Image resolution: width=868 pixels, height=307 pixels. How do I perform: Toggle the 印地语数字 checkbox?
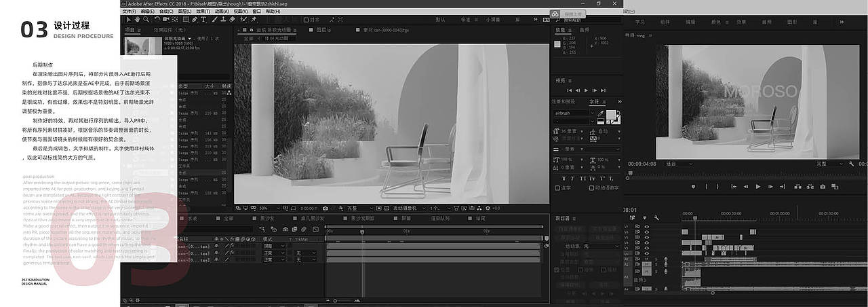(x=592, y=187)
